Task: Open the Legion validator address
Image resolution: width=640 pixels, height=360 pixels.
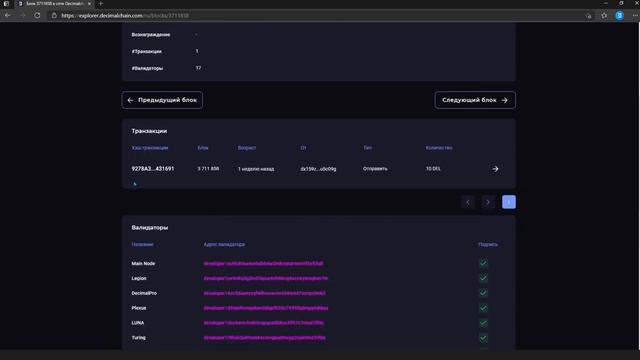Action: click(x=266, y=278)
